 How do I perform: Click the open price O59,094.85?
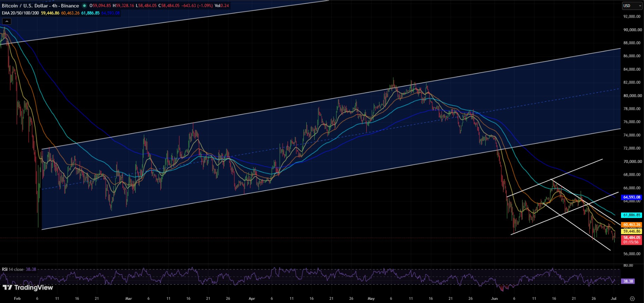coord(100,6)
